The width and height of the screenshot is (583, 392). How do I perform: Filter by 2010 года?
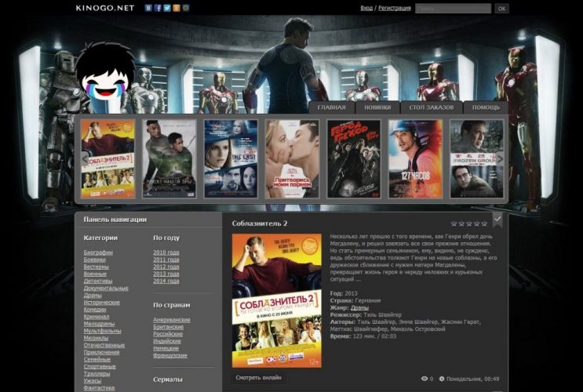(166, 252)
